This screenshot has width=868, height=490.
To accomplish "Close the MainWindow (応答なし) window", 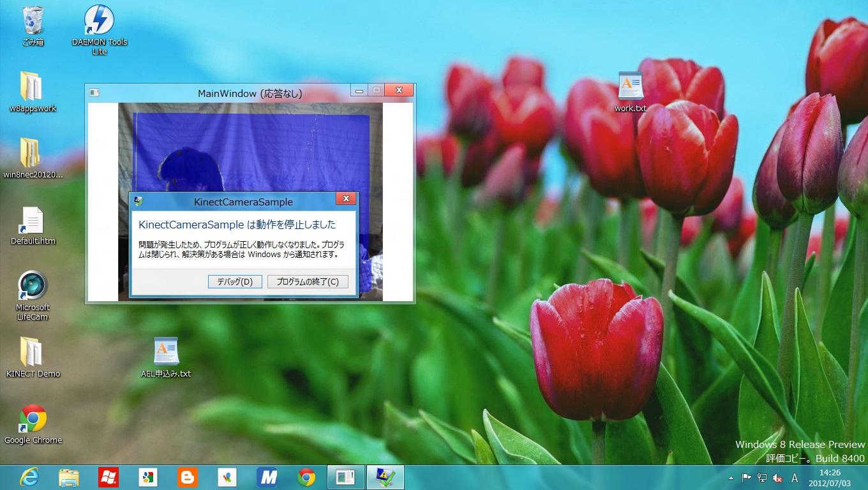I will [x=400, y=91].
